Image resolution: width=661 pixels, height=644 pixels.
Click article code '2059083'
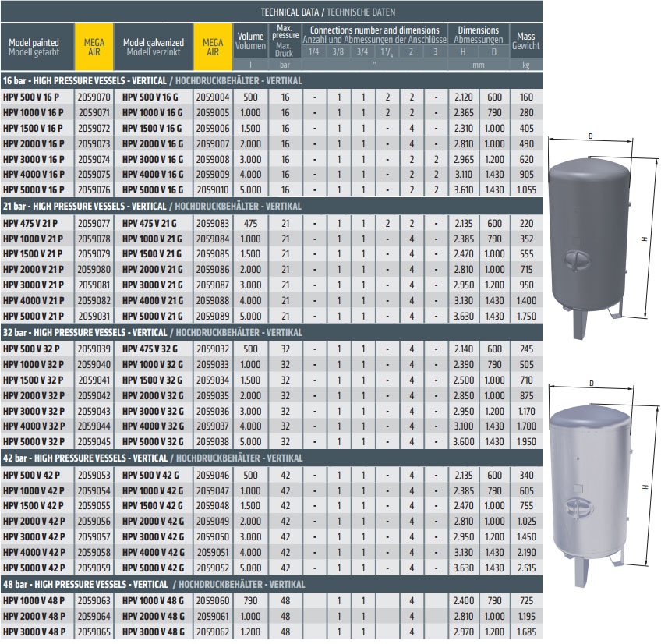213,223
